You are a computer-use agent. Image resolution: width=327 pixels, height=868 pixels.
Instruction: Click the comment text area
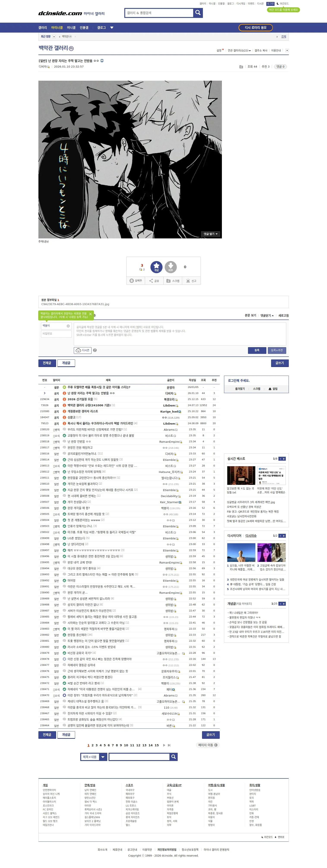point(180,334)
